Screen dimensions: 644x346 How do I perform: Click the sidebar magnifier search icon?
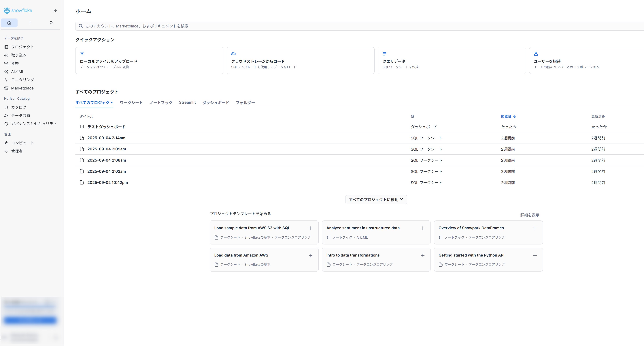[51, 23]
